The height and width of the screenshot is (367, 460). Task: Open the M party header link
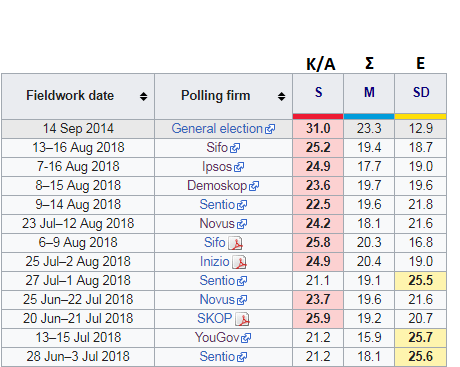[x=369, y=92]
